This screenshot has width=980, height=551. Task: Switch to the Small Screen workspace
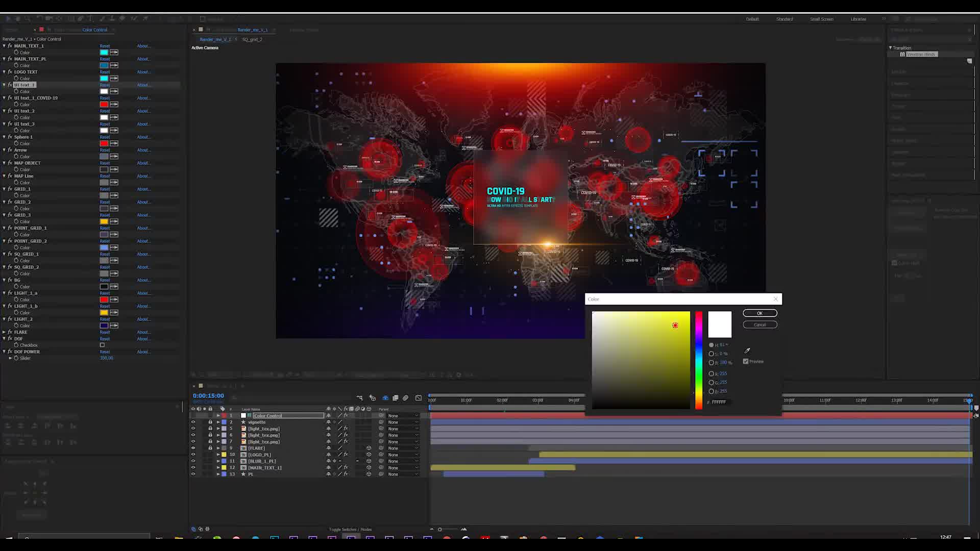pyautogui.click(x=821, y=19)
